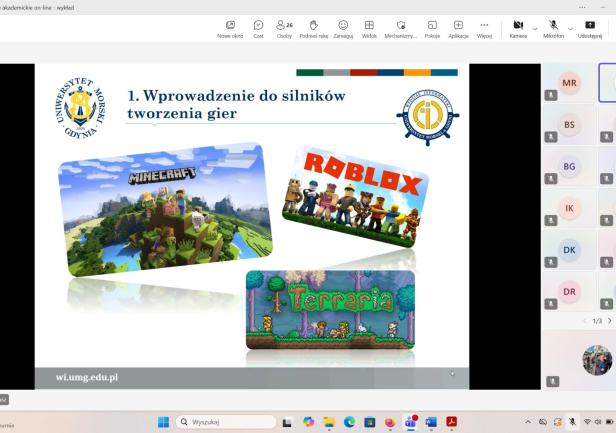Click wi.umg.edu.pl on the slide
Viewport: 616px width, 433px height.
click(x=87, y=377)
